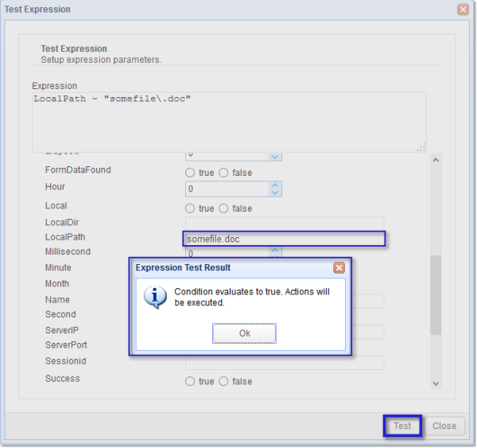Click the parameter list scrollbar thumb
The image size is (477, 448).
[x=436, y=294]
